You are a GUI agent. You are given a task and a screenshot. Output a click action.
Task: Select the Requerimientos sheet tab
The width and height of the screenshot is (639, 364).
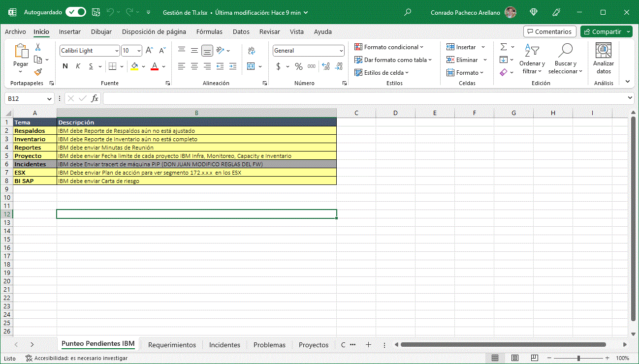click(172, 345)
